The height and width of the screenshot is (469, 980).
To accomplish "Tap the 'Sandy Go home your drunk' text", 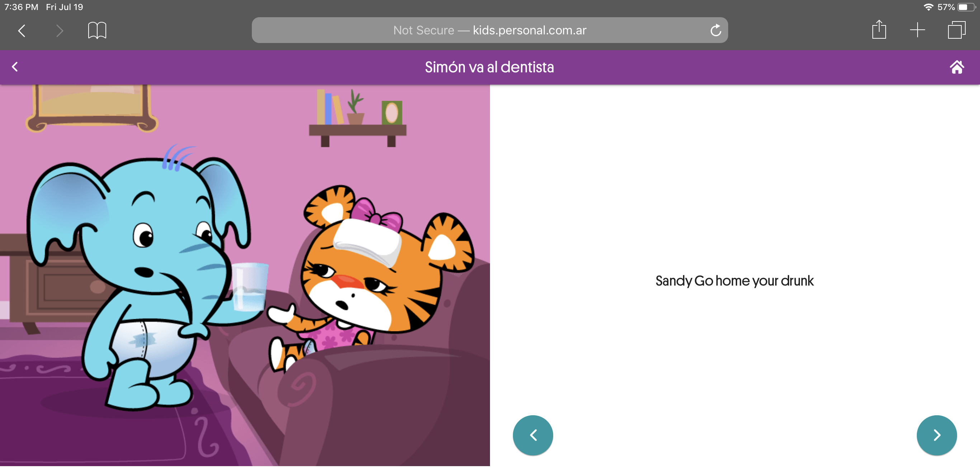I will point(734,281).
